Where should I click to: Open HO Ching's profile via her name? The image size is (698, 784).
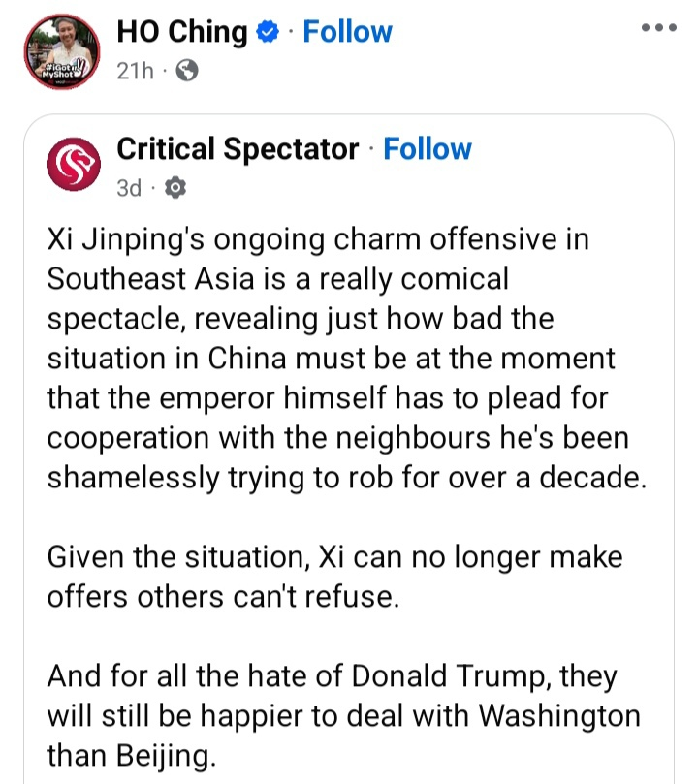tap(181, 32)
